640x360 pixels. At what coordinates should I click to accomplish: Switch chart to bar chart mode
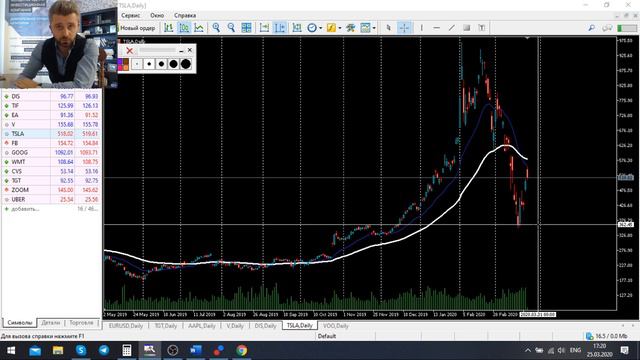coord(169,28)
